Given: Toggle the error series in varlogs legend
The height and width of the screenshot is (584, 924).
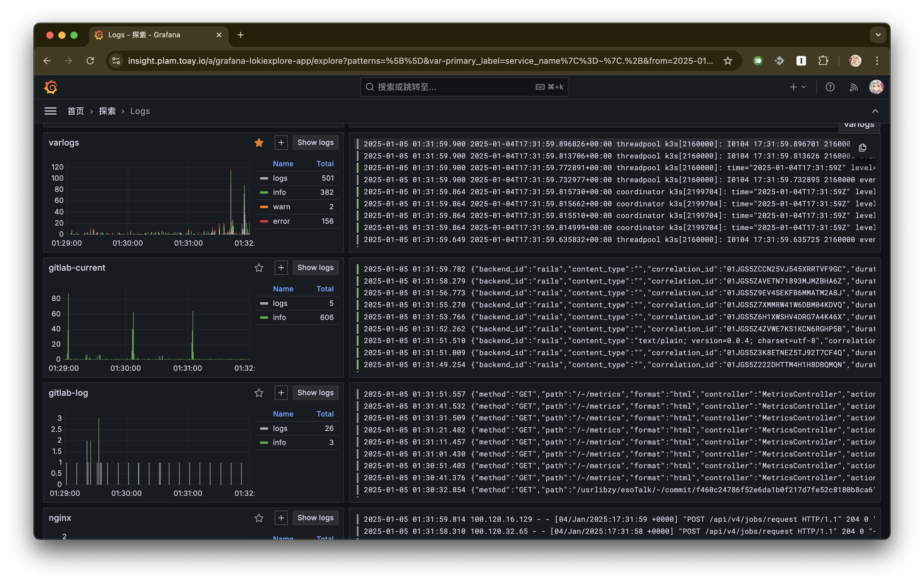Looking at the screenshot, I should pos(281,221).
